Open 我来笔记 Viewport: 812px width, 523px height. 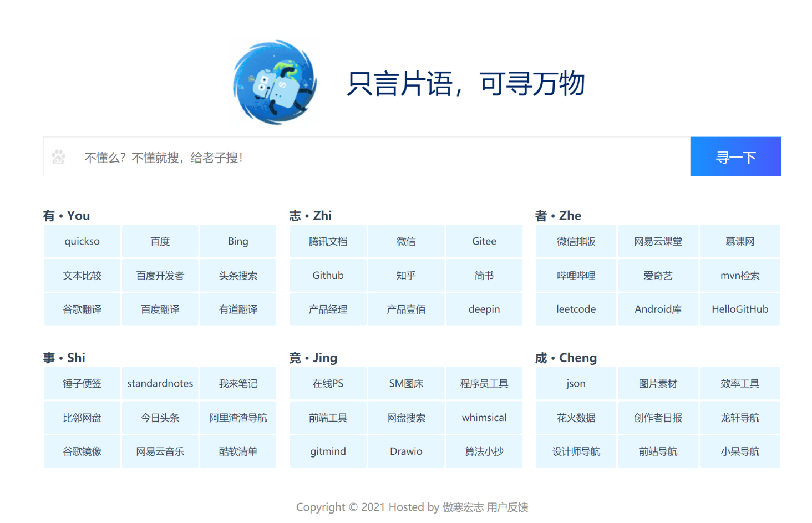[238, 384]
